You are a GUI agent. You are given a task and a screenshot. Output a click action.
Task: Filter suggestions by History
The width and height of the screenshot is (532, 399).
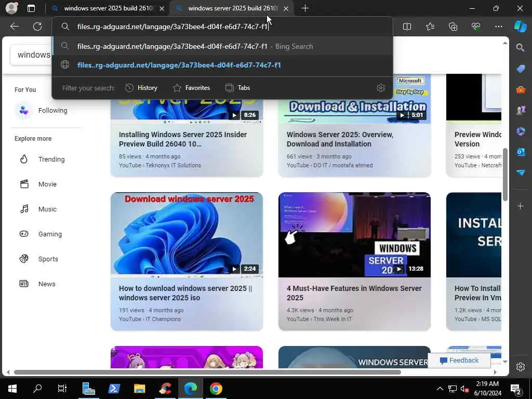(141, 88)
